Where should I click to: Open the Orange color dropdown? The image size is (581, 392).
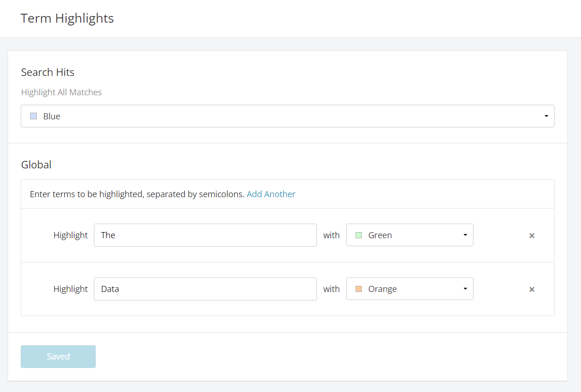pos(410,289)
